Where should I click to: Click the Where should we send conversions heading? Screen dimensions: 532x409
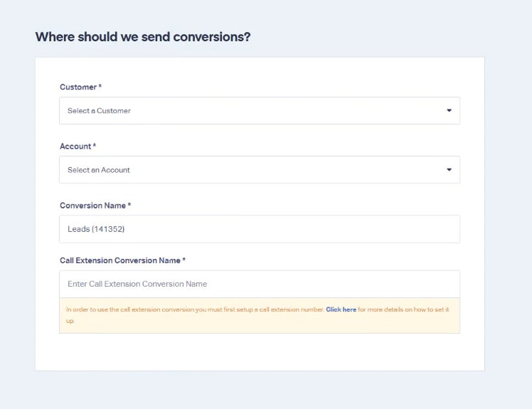(x=143, y=37)
